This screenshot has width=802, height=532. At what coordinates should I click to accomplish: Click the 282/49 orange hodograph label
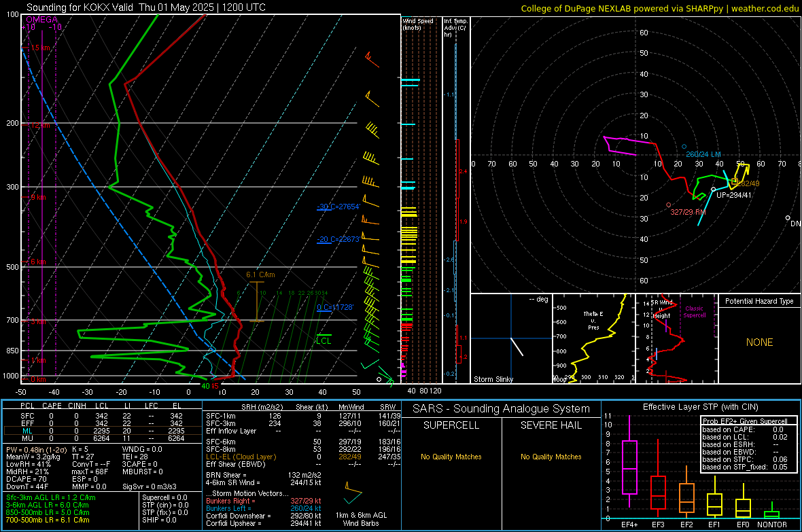pyautogui.click(x=749, y=183)
